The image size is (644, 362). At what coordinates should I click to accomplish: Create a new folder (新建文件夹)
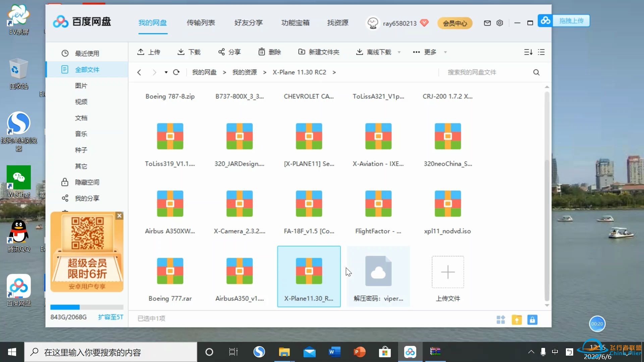tap(319, 52)
